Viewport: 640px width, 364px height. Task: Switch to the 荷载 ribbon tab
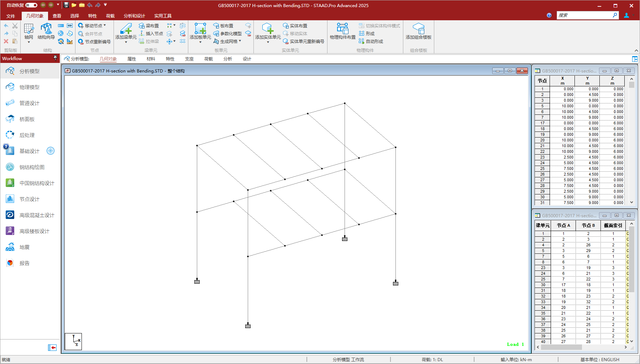click(110, 16)
